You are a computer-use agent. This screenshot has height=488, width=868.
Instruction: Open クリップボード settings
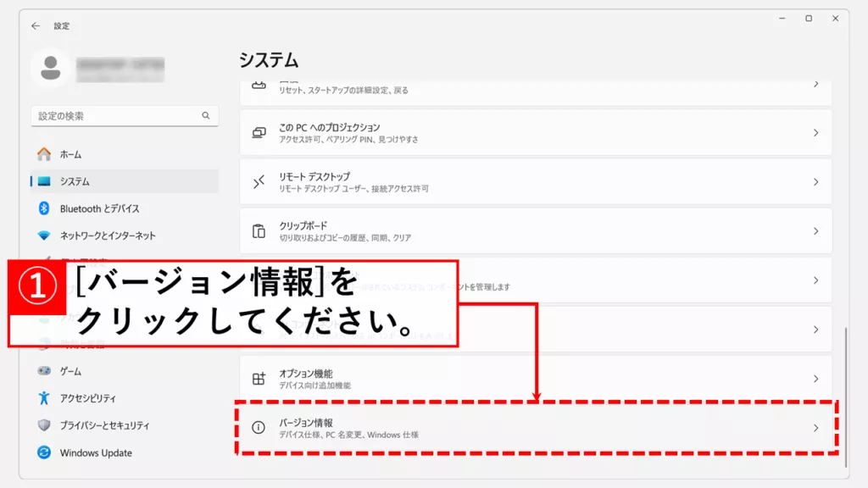click(x=536, y=231)
